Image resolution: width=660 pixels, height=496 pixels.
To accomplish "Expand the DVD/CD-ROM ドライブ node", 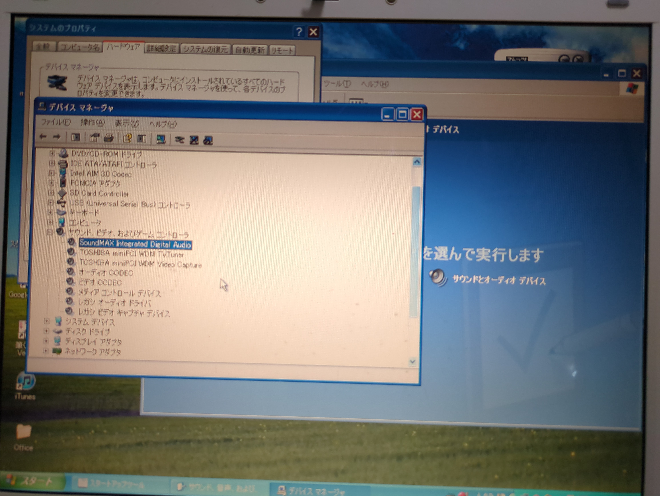I will 52,153.
